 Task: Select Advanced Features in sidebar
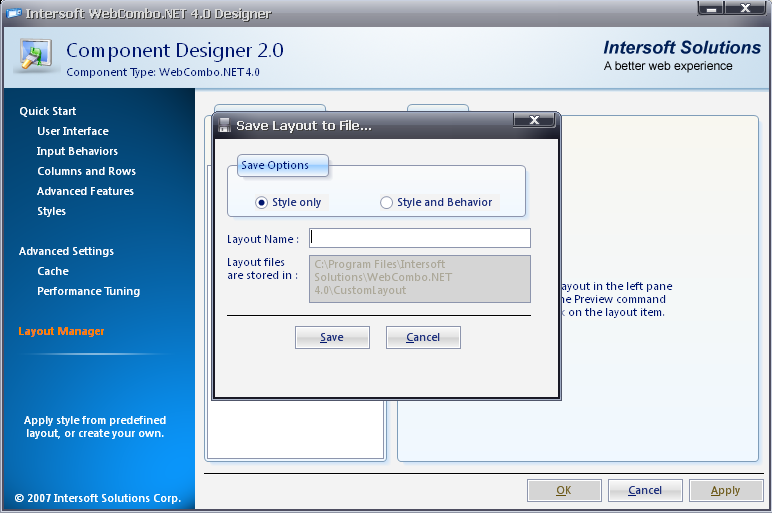point(85,191)
